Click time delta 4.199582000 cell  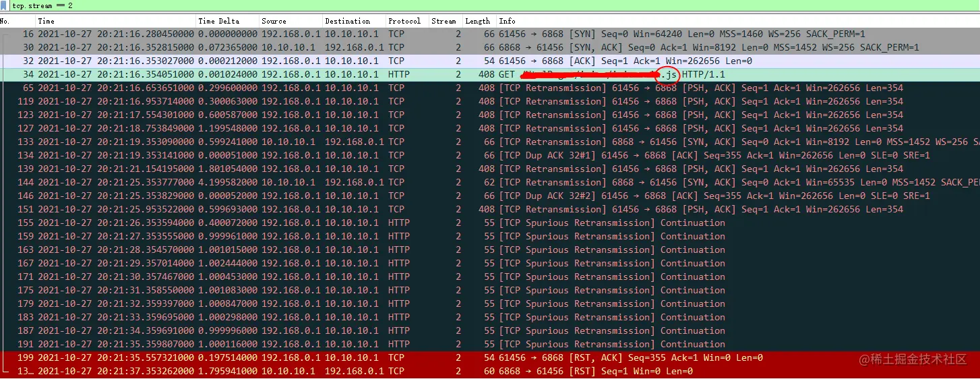click(x=227, y=183)
